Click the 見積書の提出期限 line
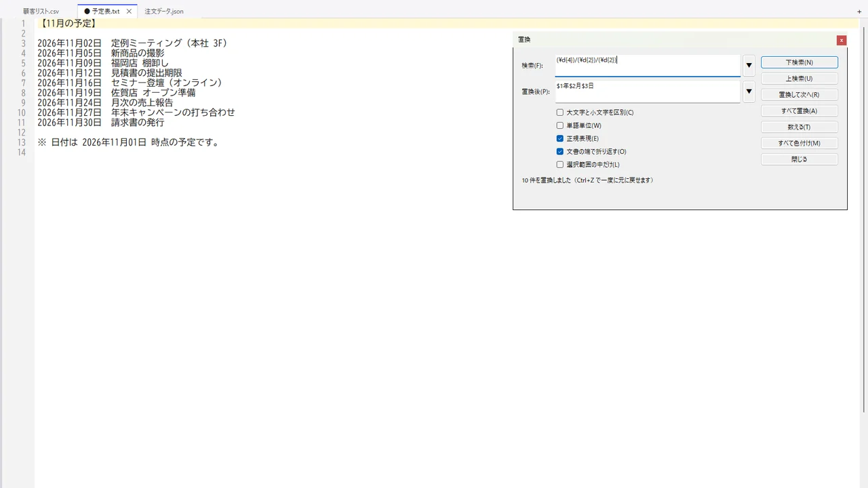 click(110, 73)
